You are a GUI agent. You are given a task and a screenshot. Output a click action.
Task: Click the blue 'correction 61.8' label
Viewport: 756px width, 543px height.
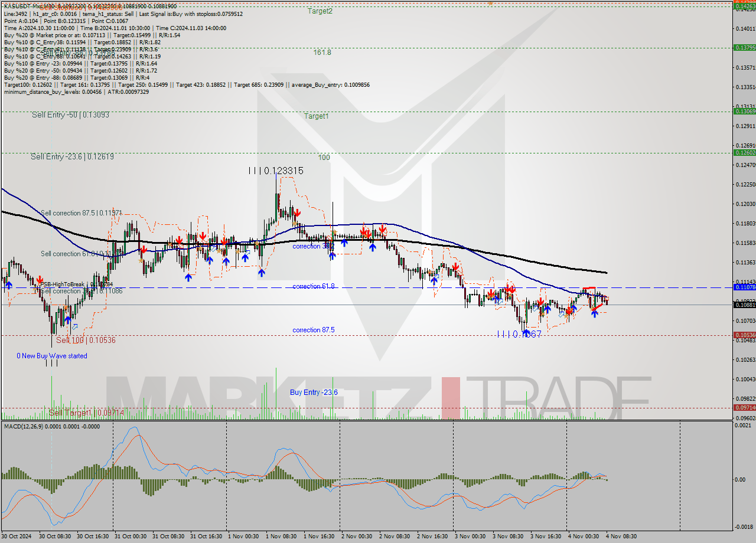click(314, 286)
